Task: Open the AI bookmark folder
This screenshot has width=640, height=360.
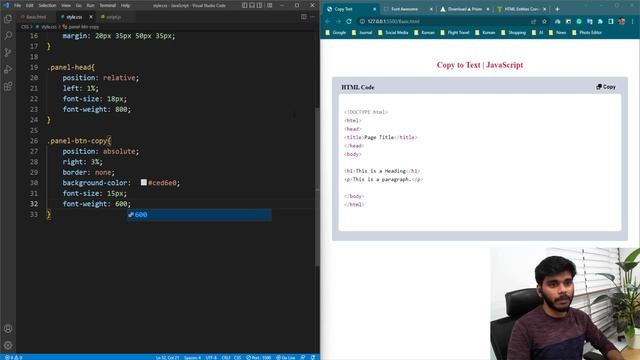Action: 538,32
